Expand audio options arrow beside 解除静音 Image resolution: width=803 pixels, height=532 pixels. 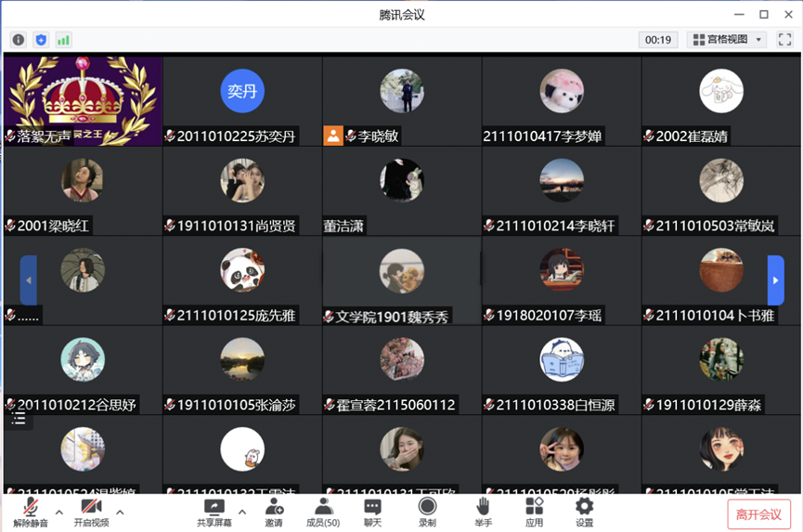click(59, 512)
